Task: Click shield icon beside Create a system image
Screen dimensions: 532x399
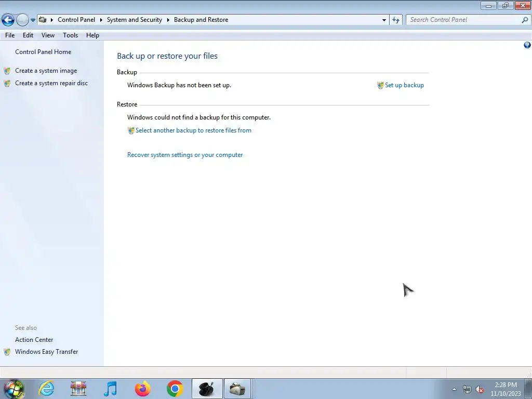Action: (7, 71)
